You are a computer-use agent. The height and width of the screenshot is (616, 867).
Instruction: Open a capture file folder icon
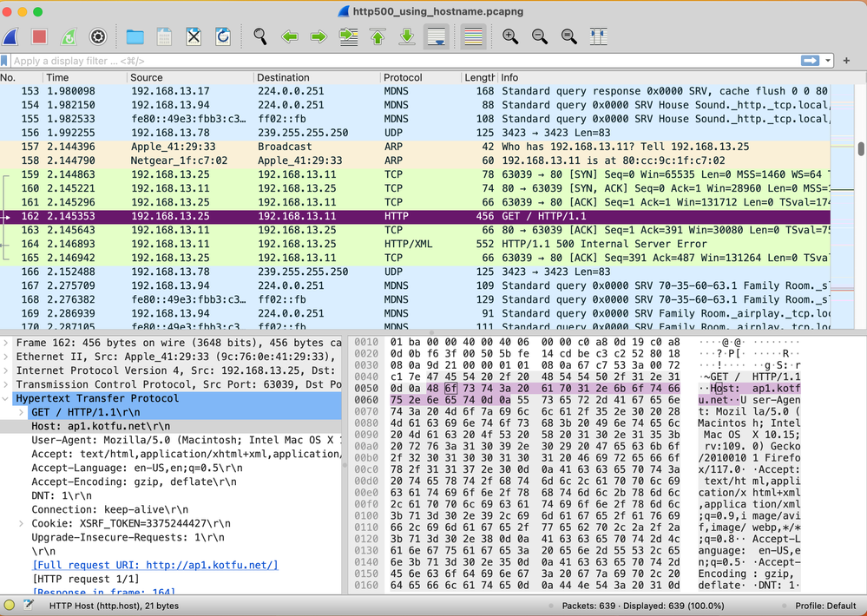[135, 37]
